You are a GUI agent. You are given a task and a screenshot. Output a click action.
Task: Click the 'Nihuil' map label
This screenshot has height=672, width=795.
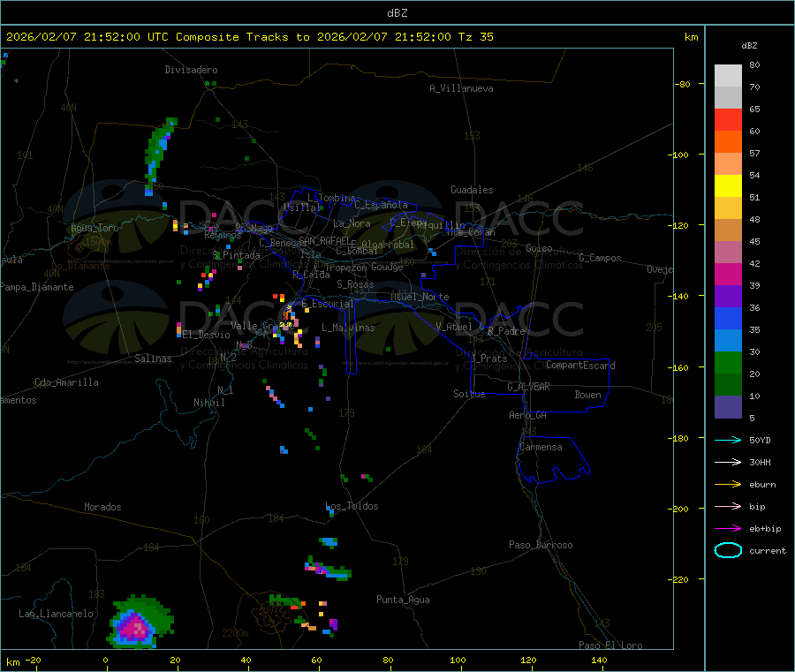(209, 403)
